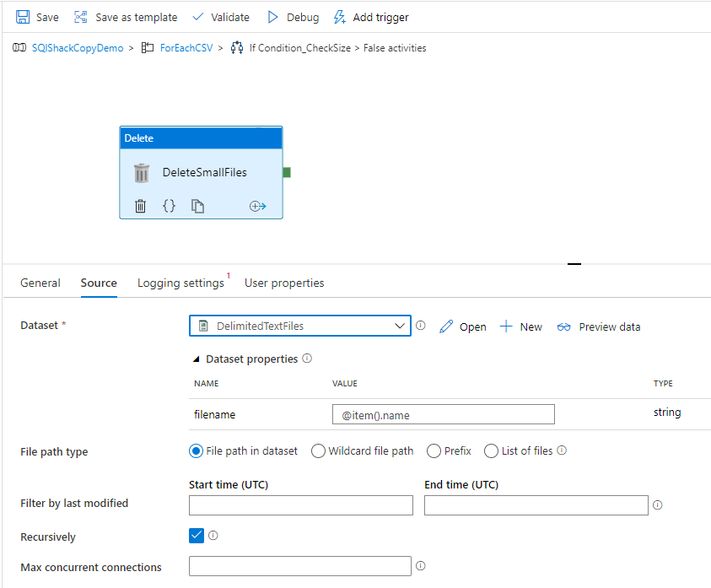711x588 pixels.
Task: Click the filename value field containing @item().name
Action: (443, 414)
